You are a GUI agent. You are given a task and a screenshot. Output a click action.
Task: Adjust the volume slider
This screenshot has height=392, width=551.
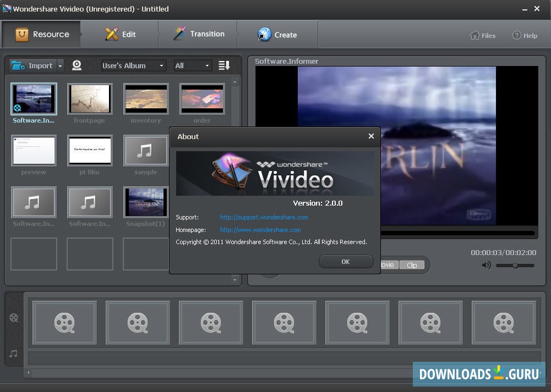515,265
